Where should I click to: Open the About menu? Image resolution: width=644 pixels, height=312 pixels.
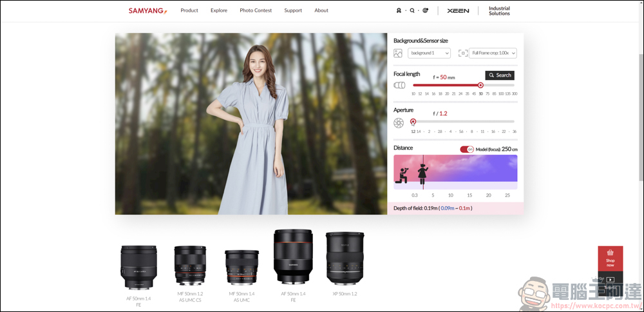(321, 11)
